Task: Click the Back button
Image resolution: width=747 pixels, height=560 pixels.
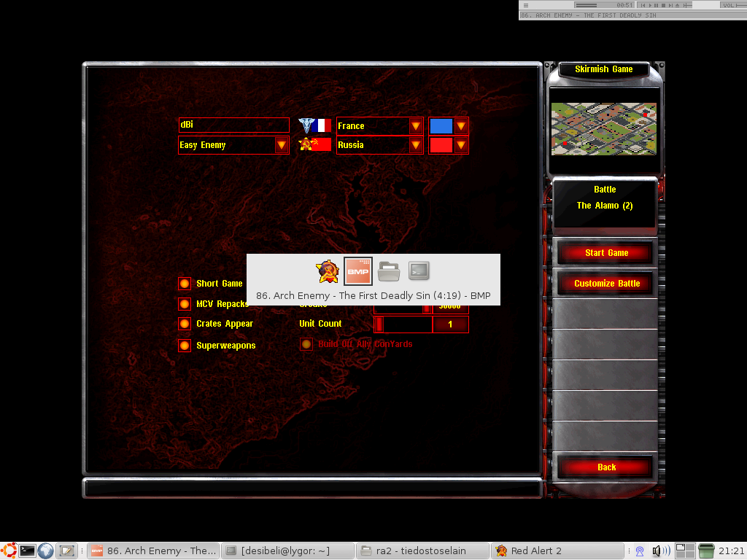Action: pyautogui.click(x=606, y=467)
